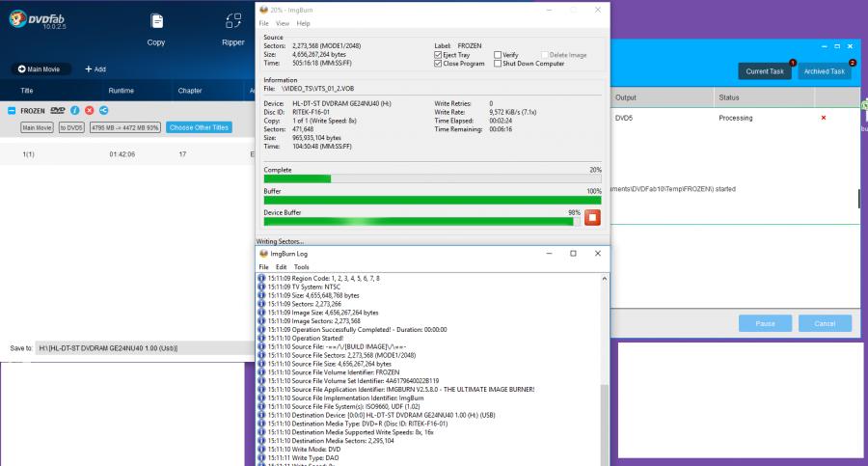This screenshot has height=466, width=868.
Task: Open the Tools menu in ImgBurn Log
Action: click(302, 266)
